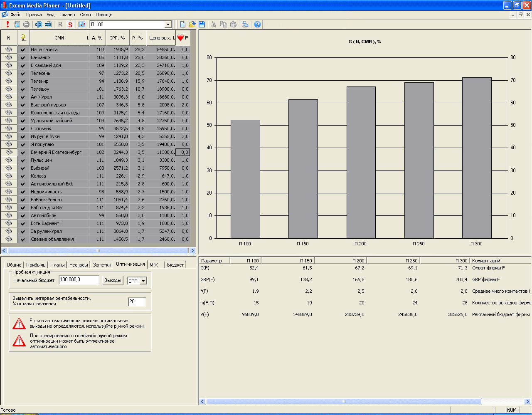Open the Help question mark icon

(257, 25)
